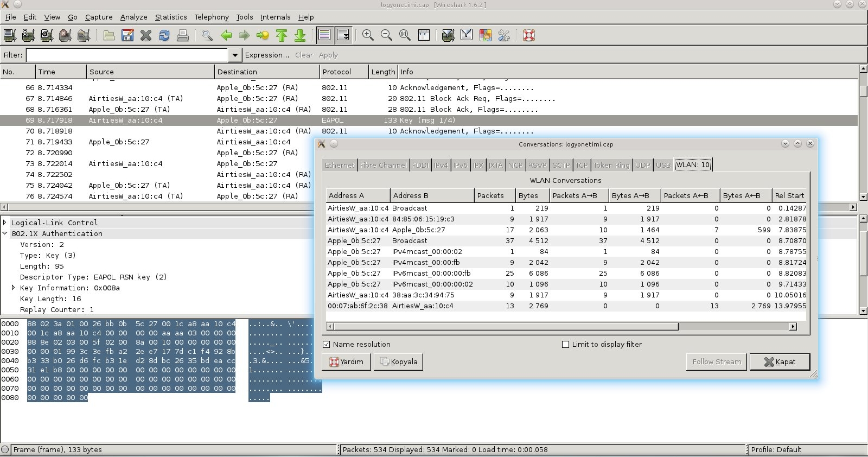Select Replay Counter: 1 detail line
Screen dimensions: 868x457
point(57,309)
